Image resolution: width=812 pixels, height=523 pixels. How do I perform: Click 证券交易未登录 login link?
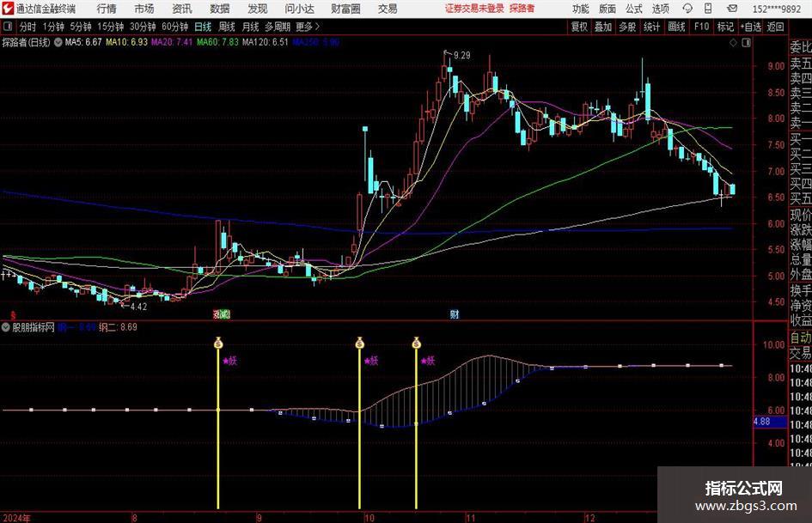click(474, 9)
